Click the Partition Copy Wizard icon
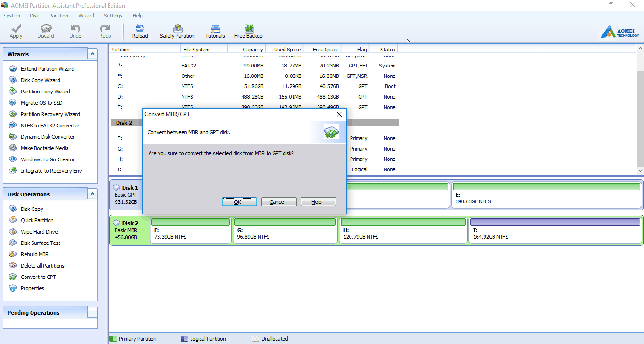Image resolution: width=644 pixels, height=344 pixels. (x=13, y=92)
